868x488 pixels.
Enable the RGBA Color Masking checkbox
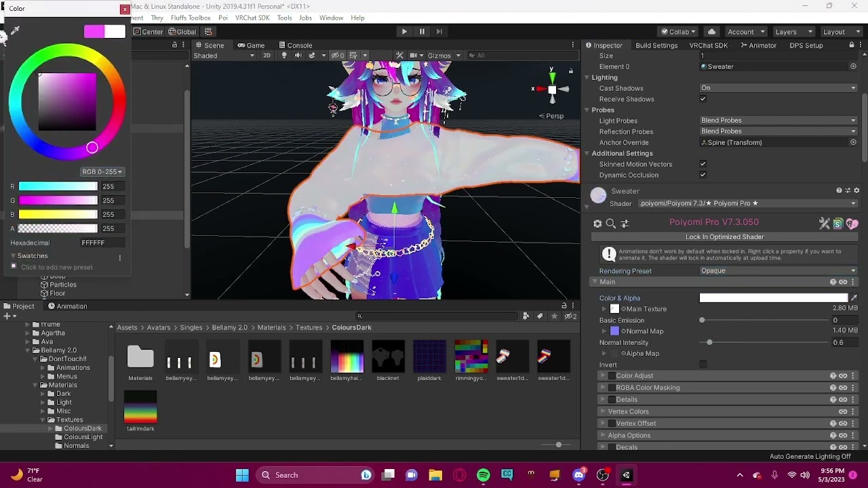(612, 388)
